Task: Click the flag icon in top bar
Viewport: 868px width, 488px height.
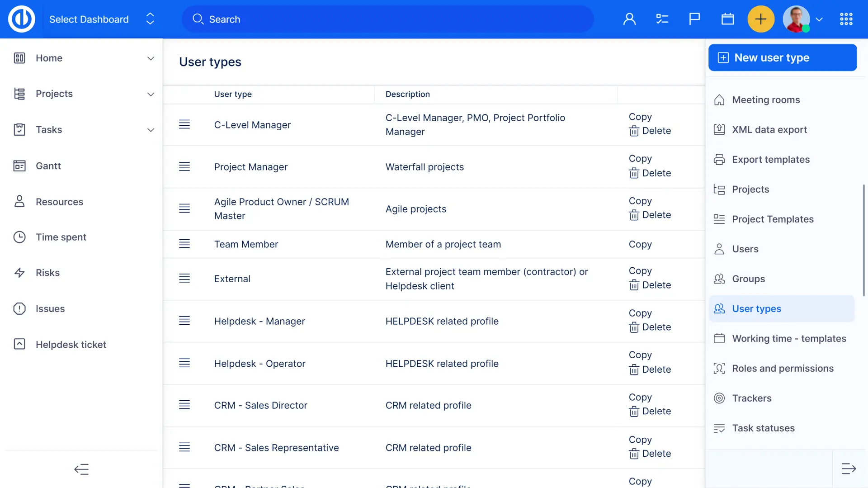Action: point(694,19)
